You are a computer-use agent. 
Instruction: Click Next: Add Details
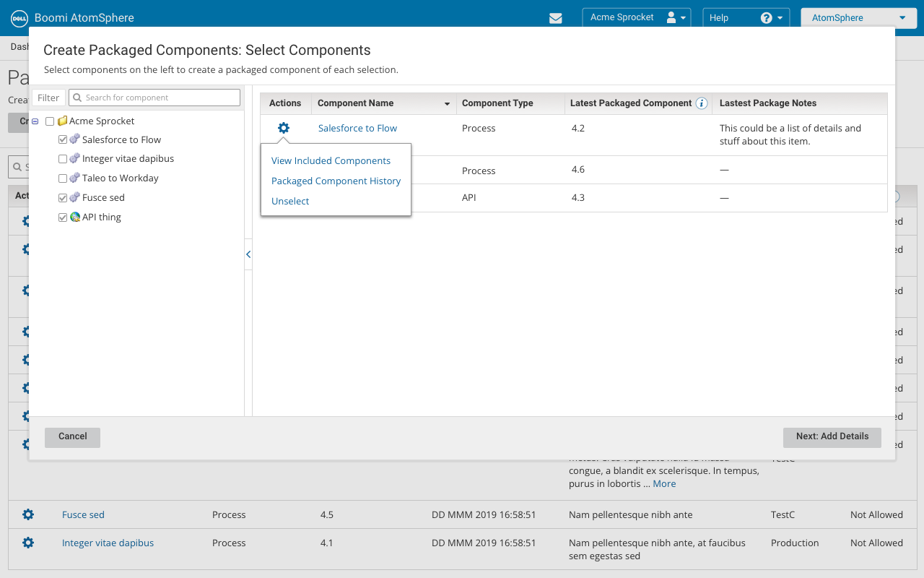832,437
